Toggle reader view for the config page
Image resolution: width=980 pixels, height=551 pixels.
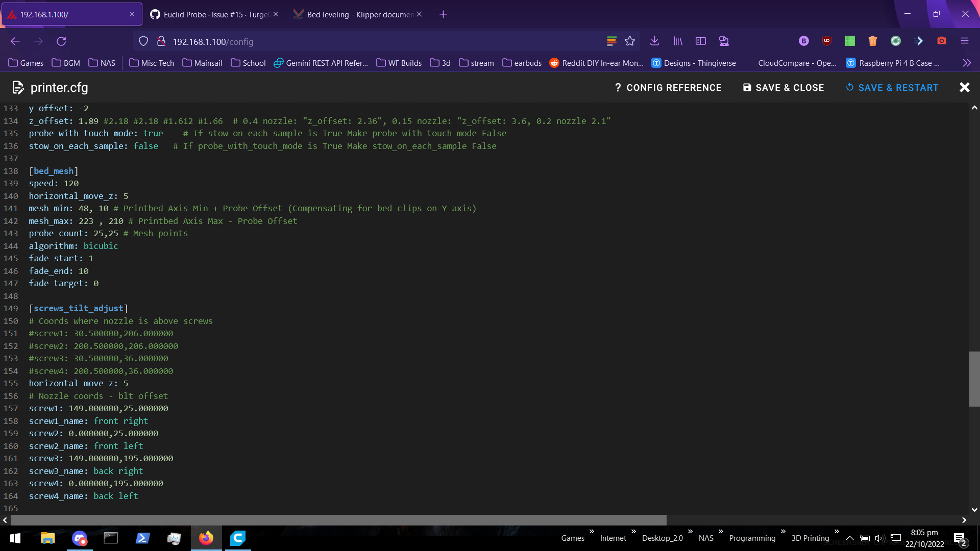(x=611, y=41)
